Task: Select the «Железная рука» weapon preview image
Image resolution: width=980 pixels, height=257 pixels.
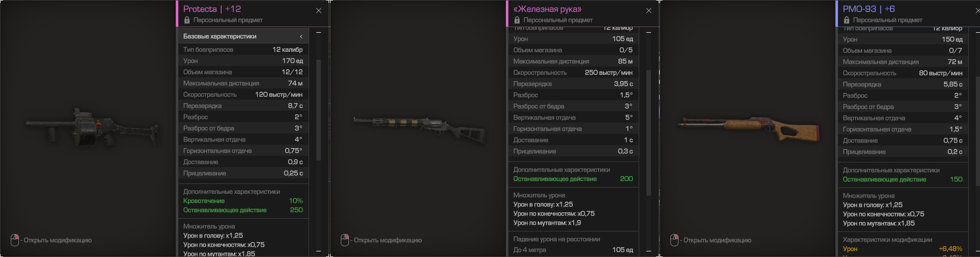Action: (x=419, y=126)
